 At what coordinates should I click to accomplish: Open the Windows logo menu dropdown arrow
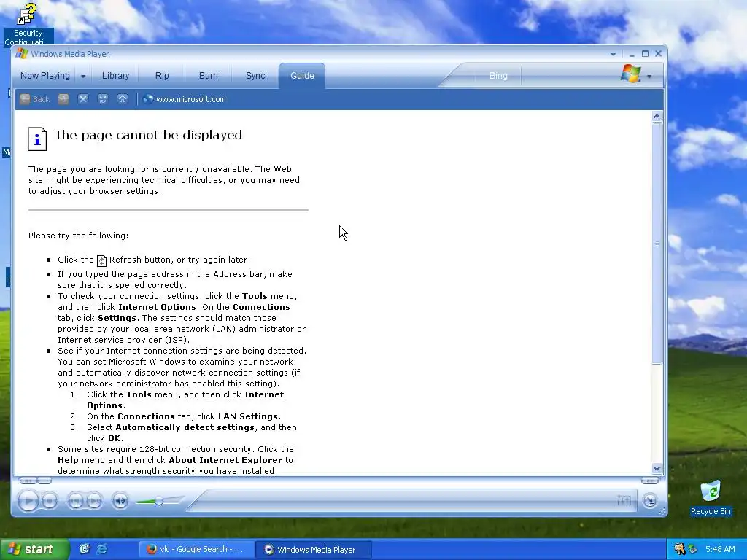coord(649,76)
